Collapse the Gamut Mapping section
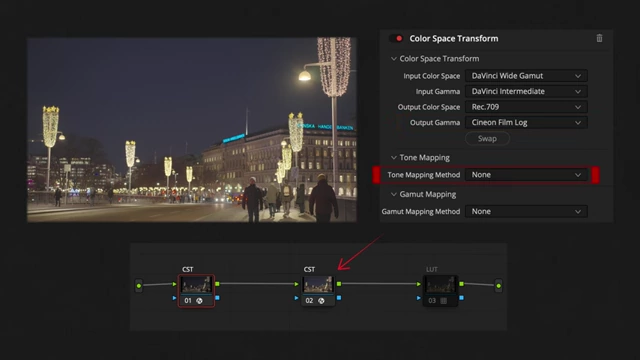The height and width of the screenshot is (360, 640). coord(393,194)
